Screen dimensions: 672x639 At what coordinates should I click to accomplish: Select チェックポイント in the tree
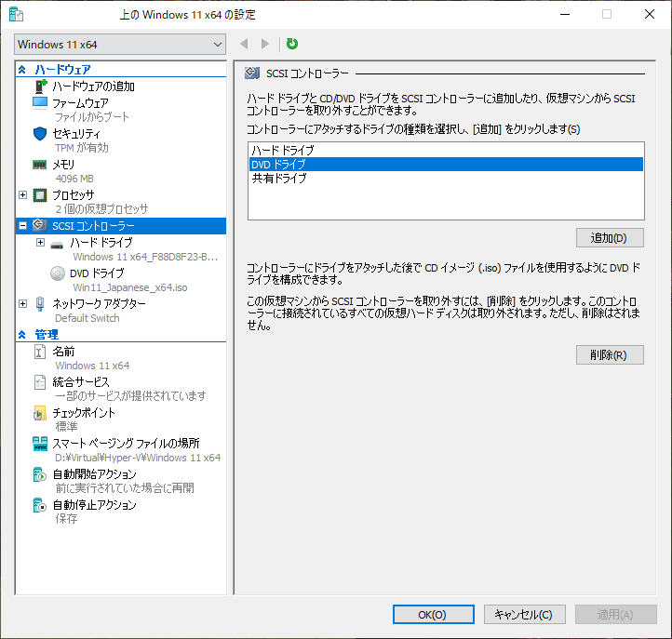(x=84, y=413)
